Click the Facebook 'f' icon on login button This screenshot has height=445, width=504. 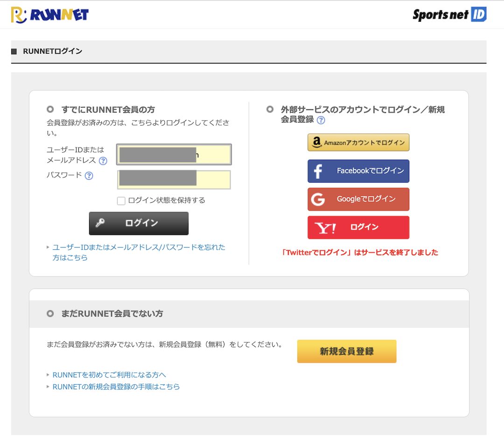click(x=318, y=171)
